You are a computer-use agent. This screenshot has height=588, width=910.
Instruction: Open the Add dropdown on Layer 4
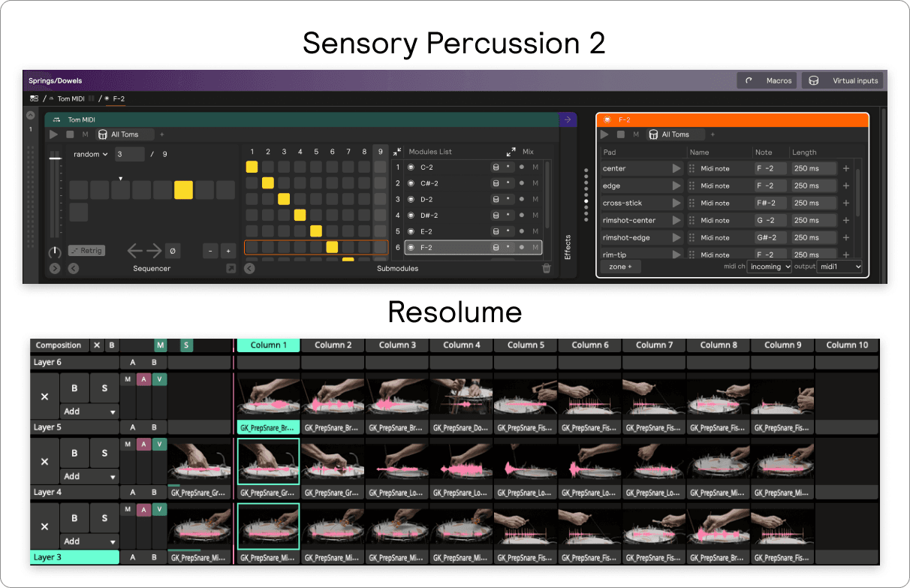(x=89, y=476)
